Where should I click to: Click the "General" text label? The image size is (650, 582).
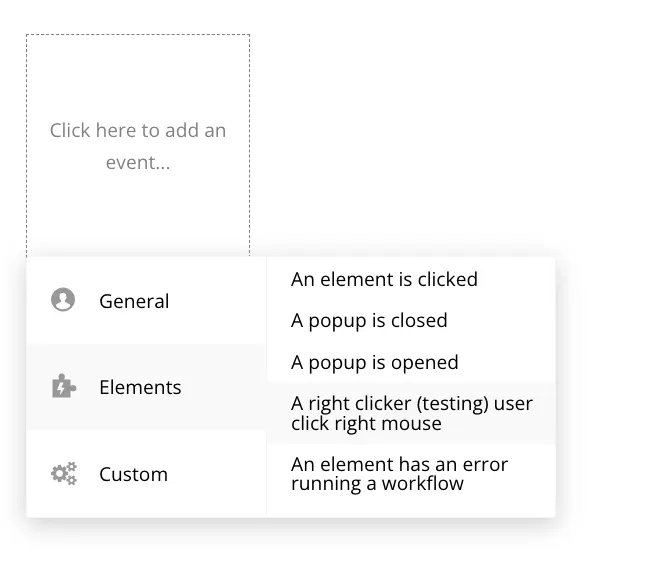tap(134, 301)
